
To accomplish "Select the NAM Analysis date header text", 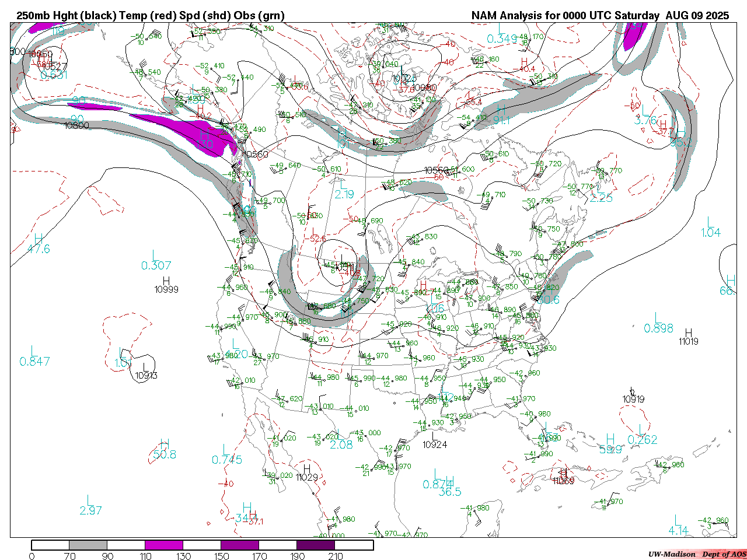I will pos(600,16).
